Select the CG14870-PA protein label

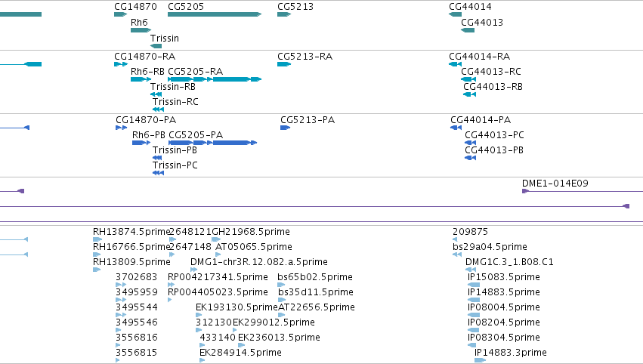[146, 119]
